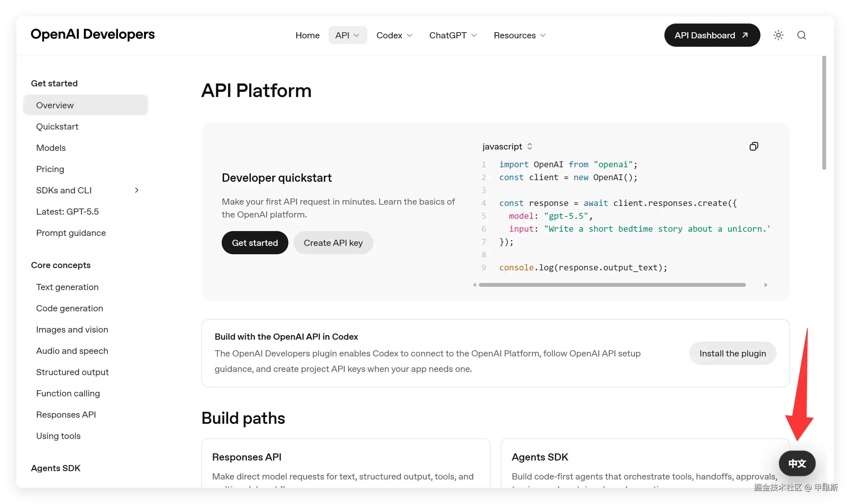Click the 中文 language switch button
The image size is (850, 504).
(x=797, y=463)
